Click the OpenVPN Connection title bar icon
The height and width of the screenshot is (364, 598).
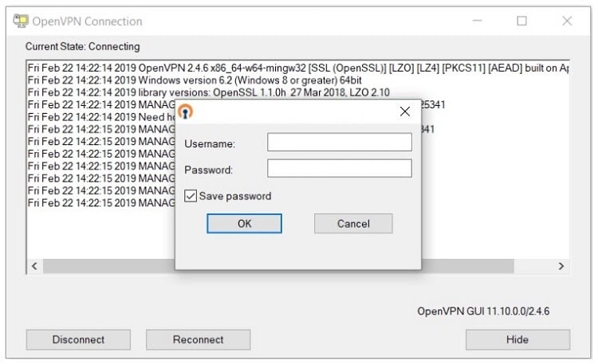click(21, 21)
